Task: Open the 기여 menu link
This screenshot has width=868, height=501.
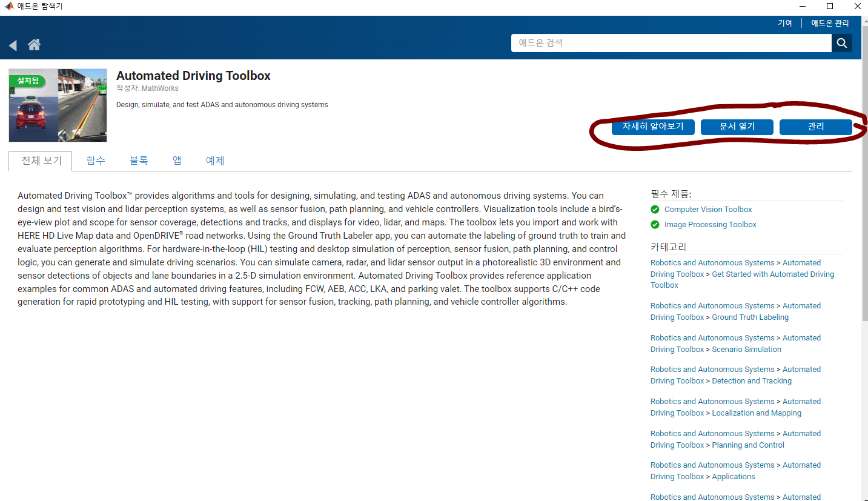Action: [x=785, y=23]
